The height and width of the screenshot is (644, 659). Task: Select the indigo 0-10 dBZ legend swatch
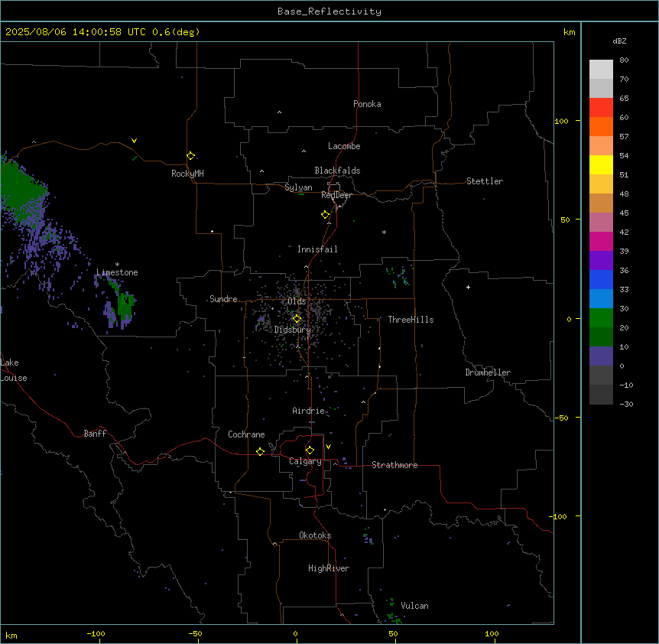coord(601,356)
